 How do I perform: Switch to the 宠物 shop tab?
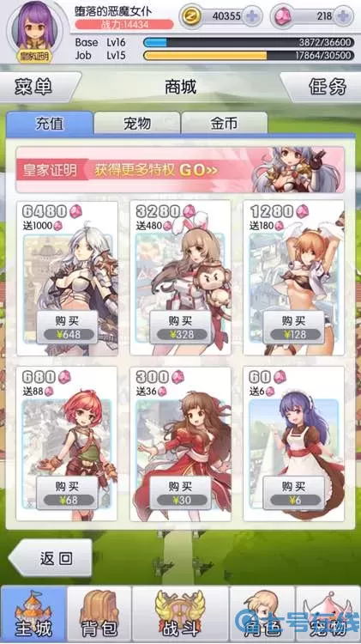click(137, 123)
